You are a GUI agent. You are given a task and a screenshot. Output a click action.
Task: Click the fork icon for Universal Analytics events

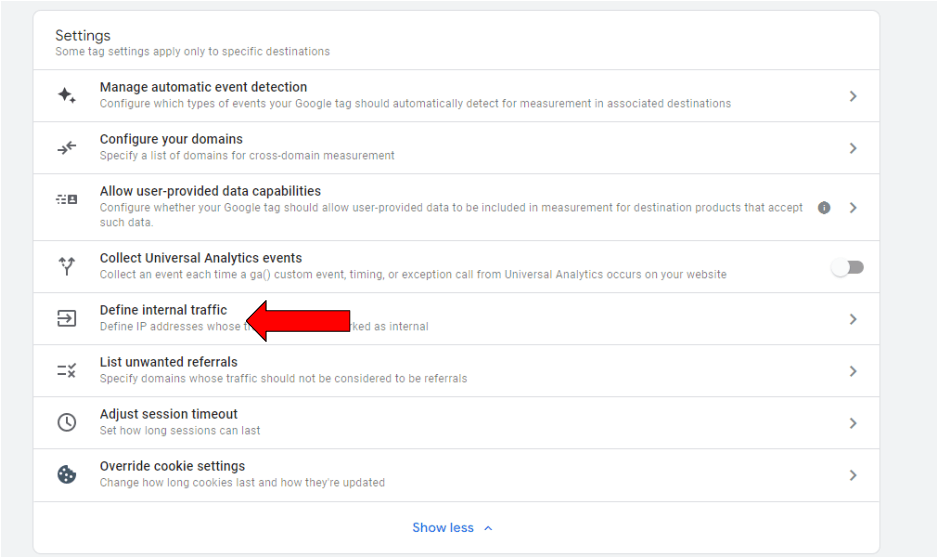66,266
